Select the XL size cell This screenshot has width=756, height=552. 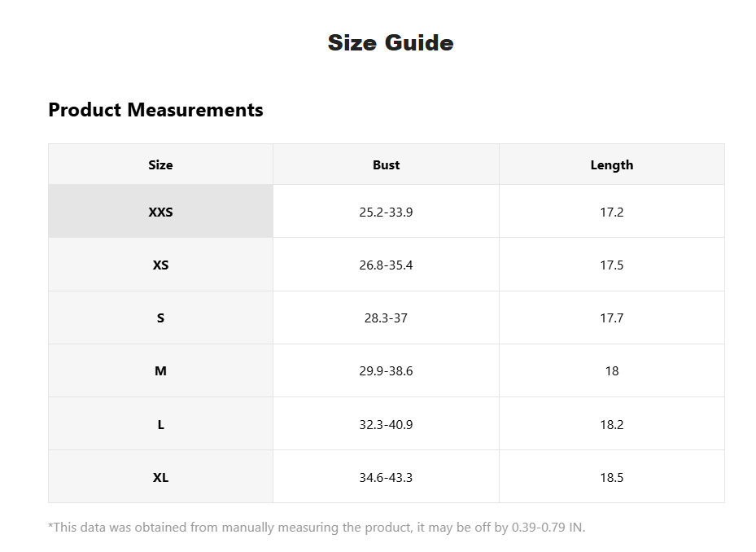pos(160,477)
